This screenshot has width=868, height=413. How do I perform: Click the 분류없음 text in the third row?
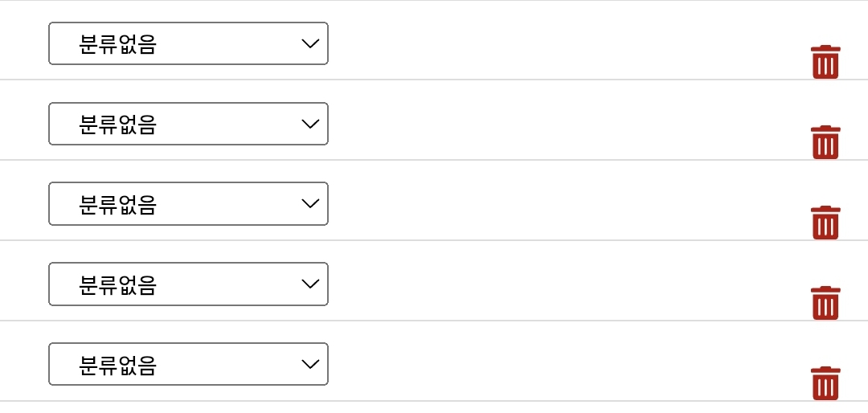[x=117, y=205]
